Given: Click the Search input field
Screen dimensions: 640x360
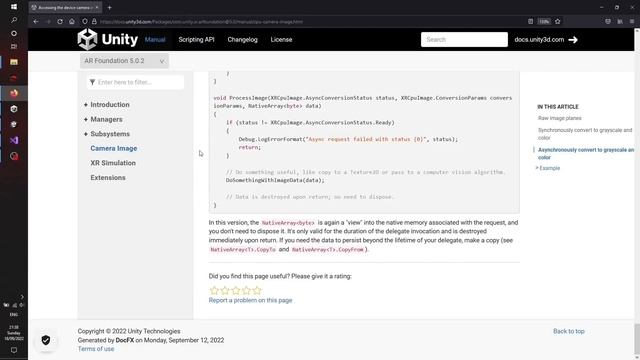Looking at the screenshot, I should pyautogui.click(x=464, y=40).
